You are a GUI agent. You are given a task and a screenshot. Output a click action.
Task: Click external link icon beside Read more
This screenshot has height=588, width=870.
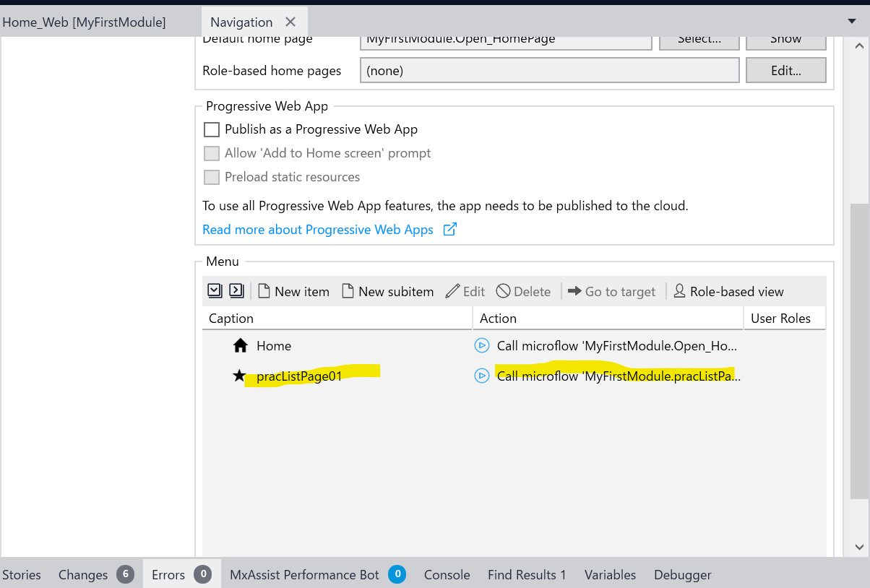[449, 230]
